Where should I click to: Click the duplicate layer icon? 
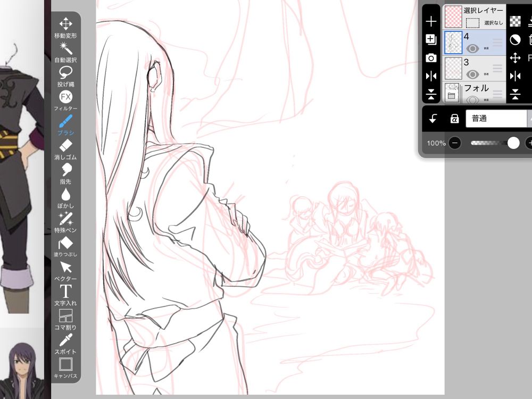tap(431, 39)
